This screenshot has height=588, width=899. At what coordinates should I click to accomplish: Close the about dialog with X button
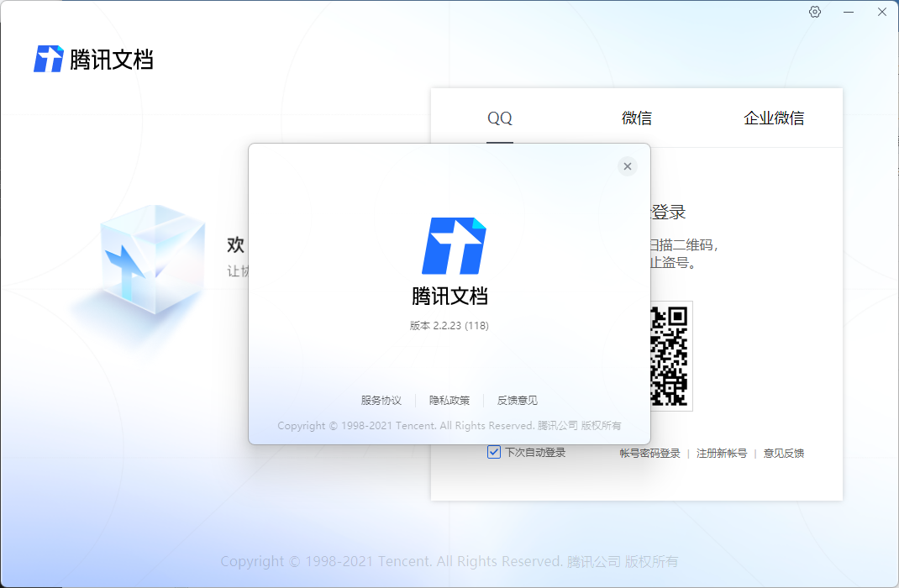coord(628,166)
